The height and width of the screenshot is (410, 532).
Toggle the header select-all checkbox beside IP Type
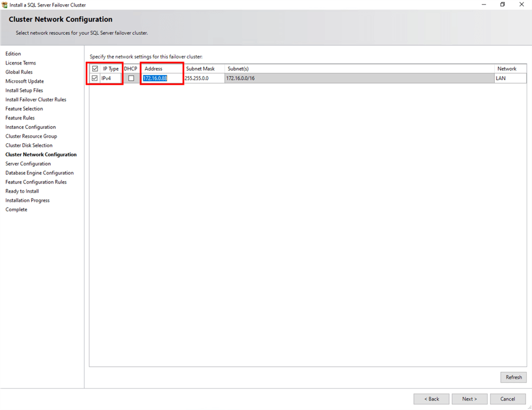pyautogui.click(x=95, y=69)
